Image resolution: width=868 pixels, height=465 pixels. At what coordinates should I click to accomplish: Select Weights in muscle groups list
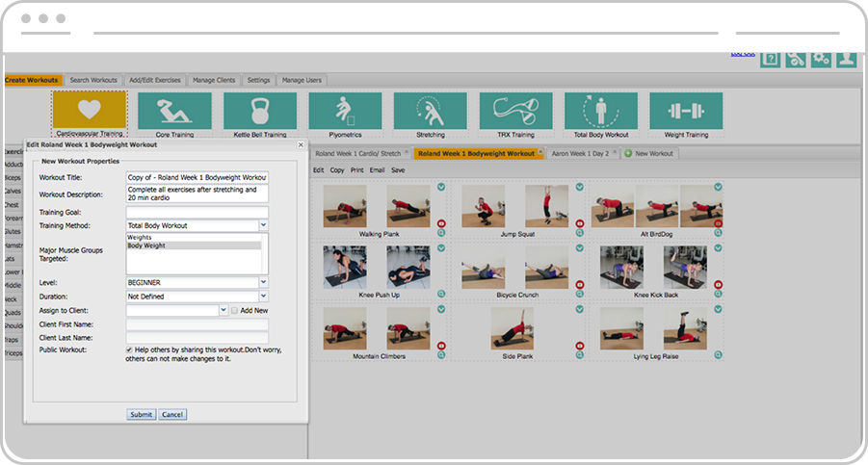click(x=194, y=237)
